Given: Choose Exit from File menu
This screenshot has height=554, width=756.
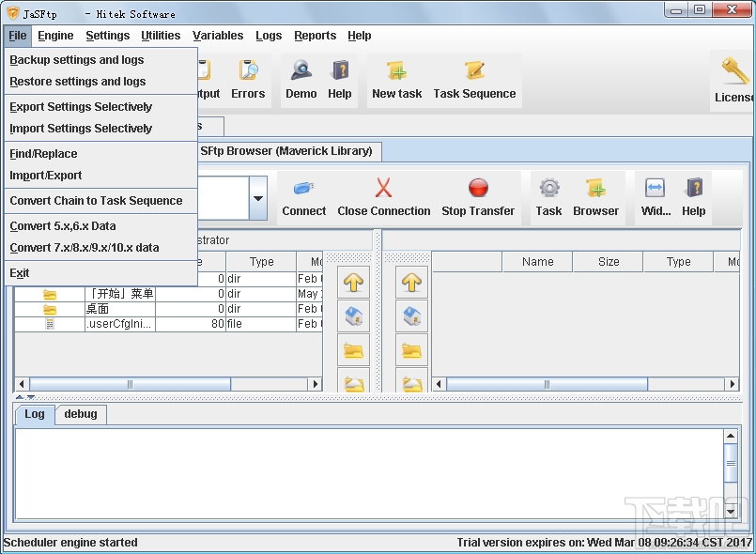Looking at the screenshot, I should click(100, 273).
